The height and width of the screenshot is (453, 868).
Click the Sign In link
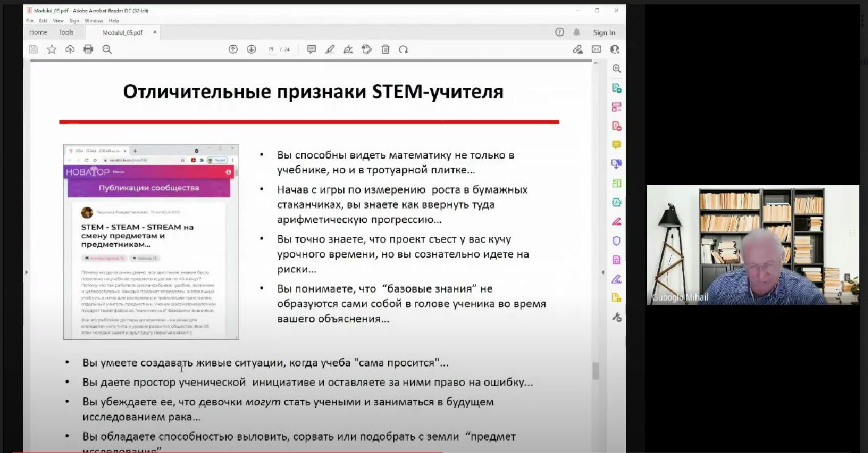click(604, 33)
